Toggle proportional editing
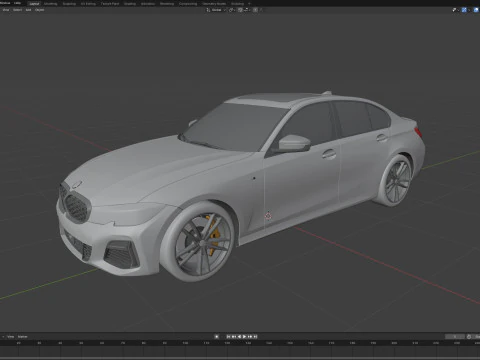Image resolution: width=480 pixels, height=360 pixels. coord(255,10)
